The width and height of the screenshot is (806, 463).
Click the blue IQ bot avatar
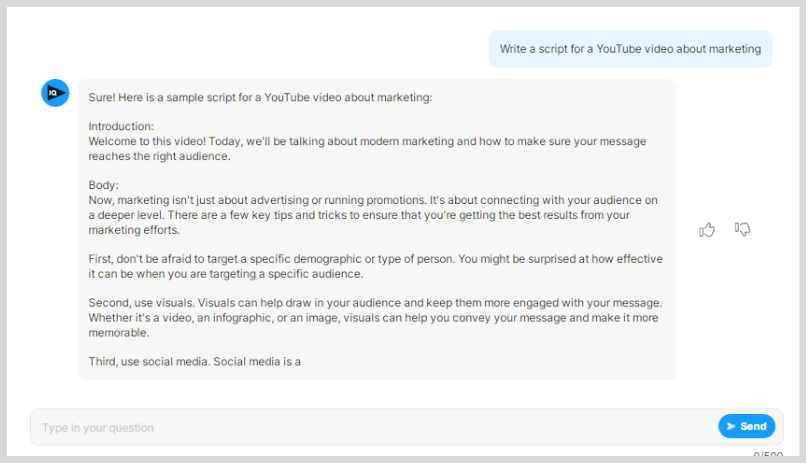(55, 93)
